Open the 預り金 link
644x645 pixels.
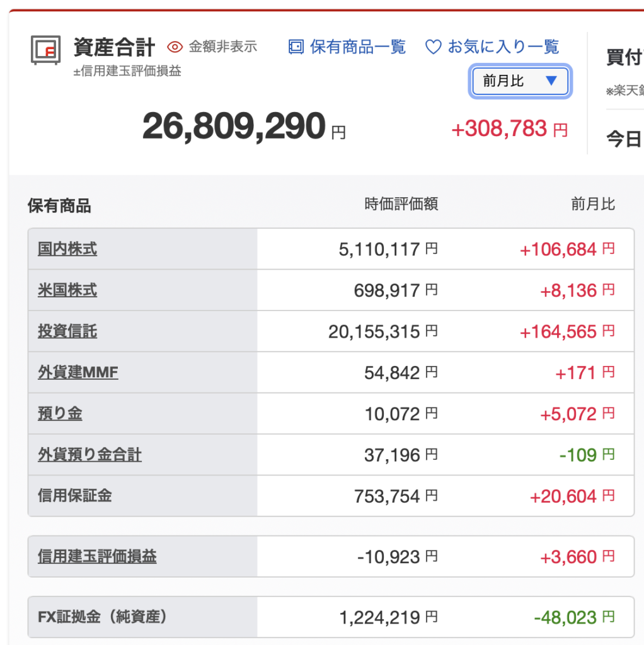point(60,413)
